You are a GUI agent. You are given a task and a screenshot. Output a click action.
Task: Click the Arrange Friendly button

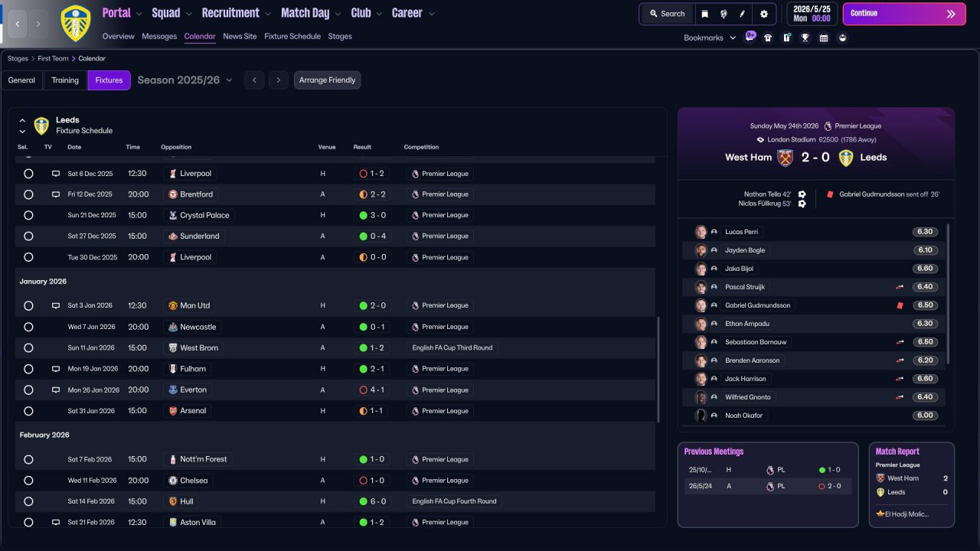(327, 80)
